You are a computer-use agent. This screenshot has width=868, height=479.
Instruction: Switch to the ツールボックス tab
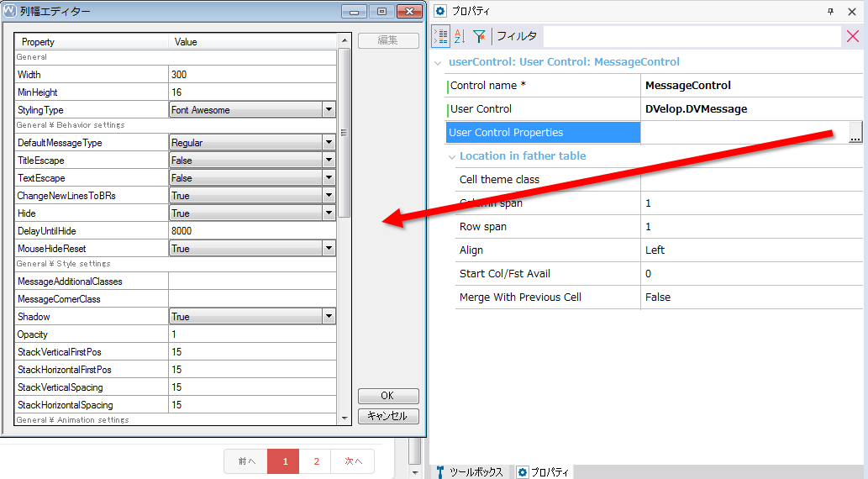click(x=471, y=471)
